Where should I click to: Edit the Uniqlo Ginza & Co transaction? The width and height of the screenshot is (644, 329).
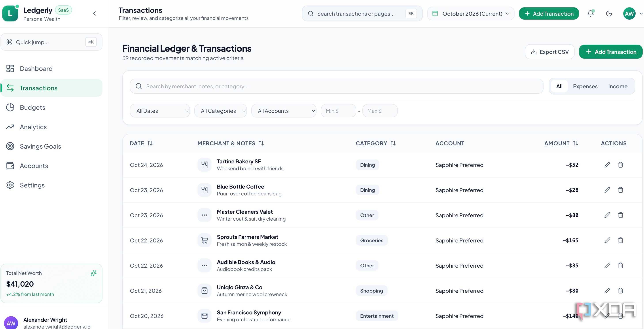pos(607,291)
